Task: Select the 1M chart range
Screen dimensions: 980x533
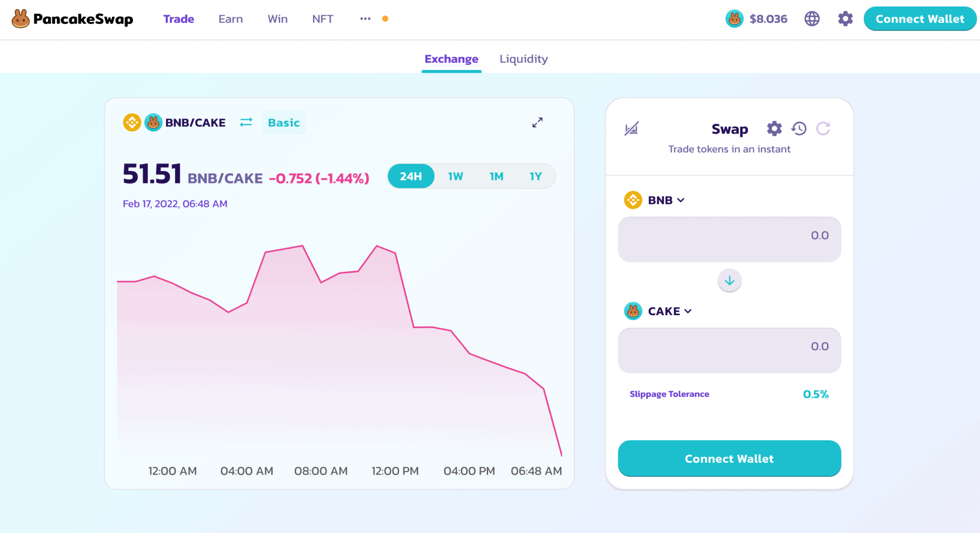Action: pyautogui.click(x=496, y=176)
